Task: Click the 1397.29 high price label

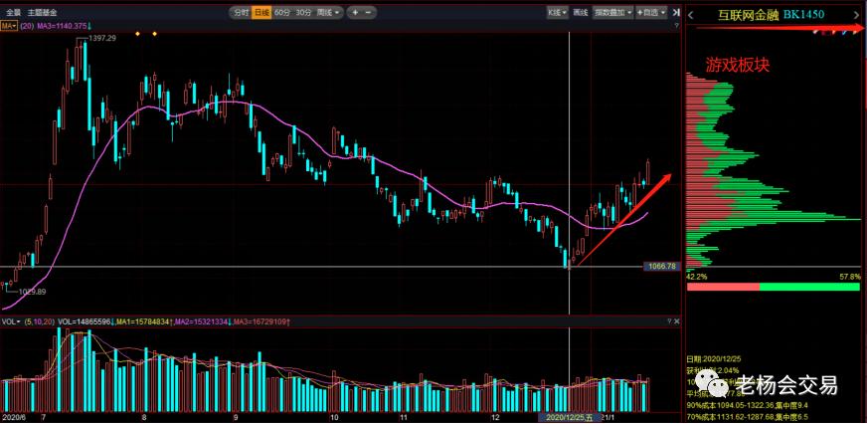Action: pos(103,38)
